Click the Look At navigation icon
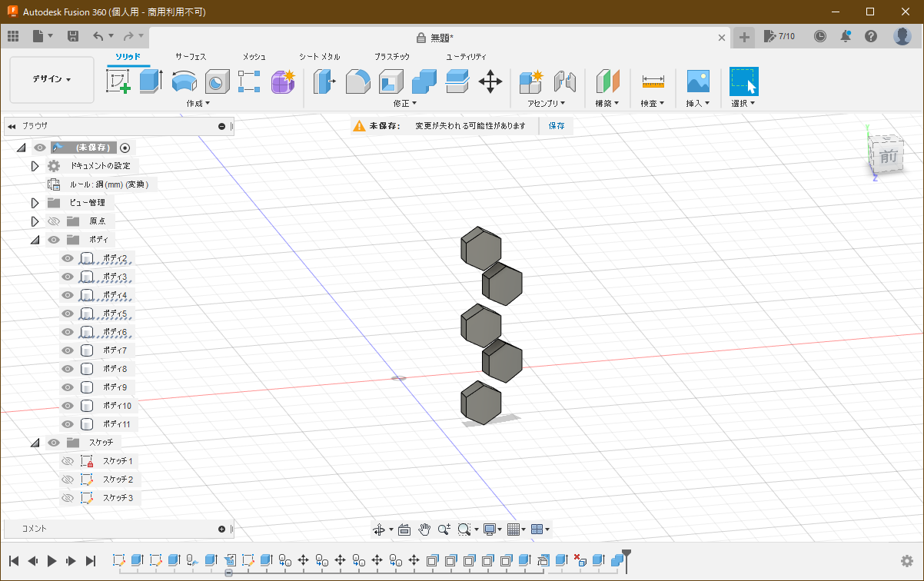The height and width of the screenshot is (581, 924). click(404, 529)
